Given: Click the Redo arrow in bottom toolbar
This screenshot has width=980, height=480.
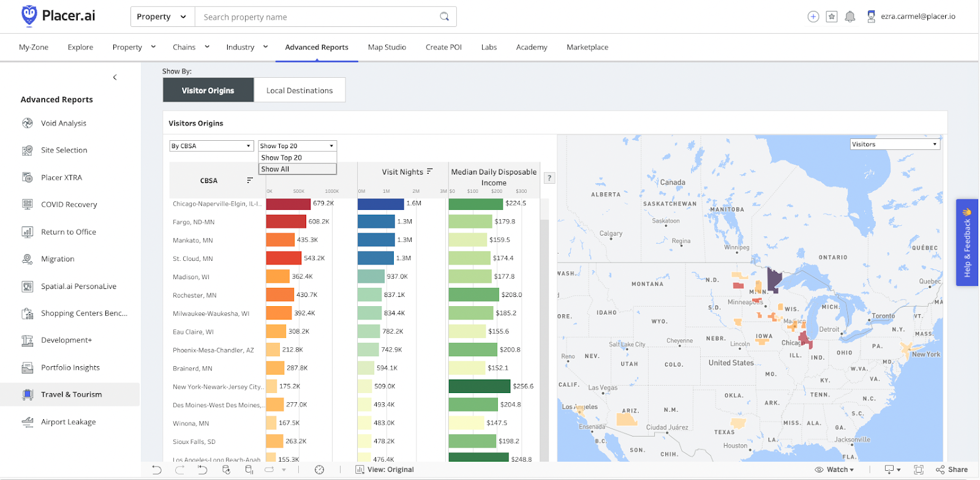Looking at the screenshot, I should [179, 470].
